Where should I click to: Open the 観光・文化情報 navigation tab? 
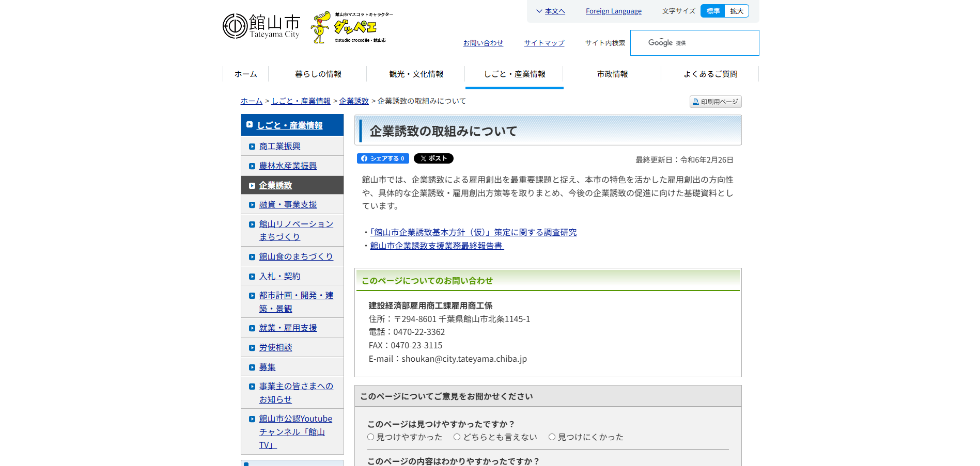(x=416, y=74)
